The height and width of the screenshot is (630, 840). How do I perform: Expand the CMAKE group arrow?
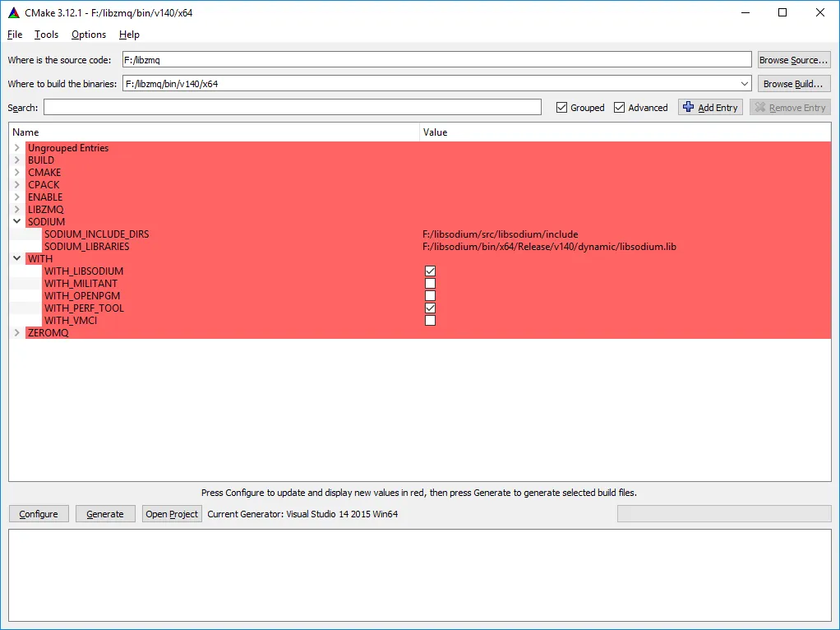coord(16,172)
